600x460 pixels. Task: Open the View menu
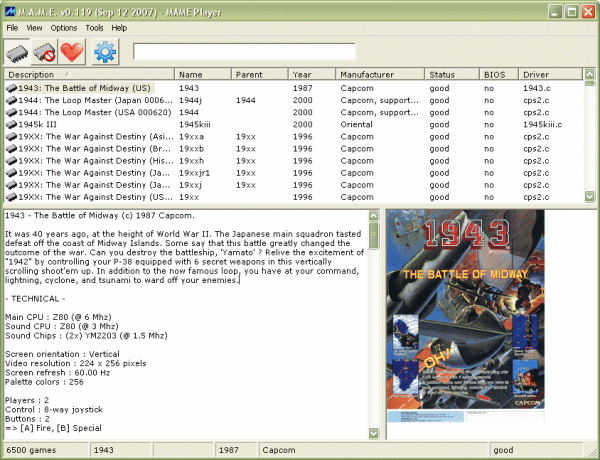click(x=34, y=28)
